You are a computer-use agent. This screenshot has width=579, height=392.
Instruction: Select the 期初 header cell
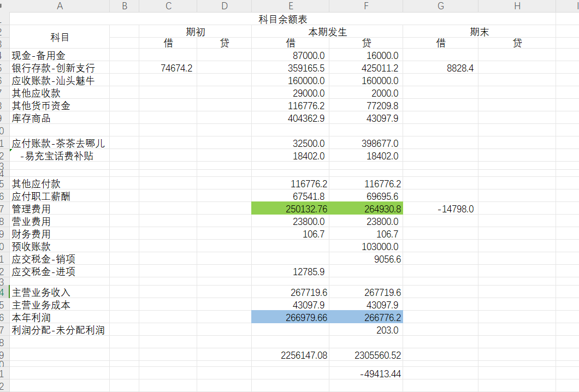coord(195,32)
